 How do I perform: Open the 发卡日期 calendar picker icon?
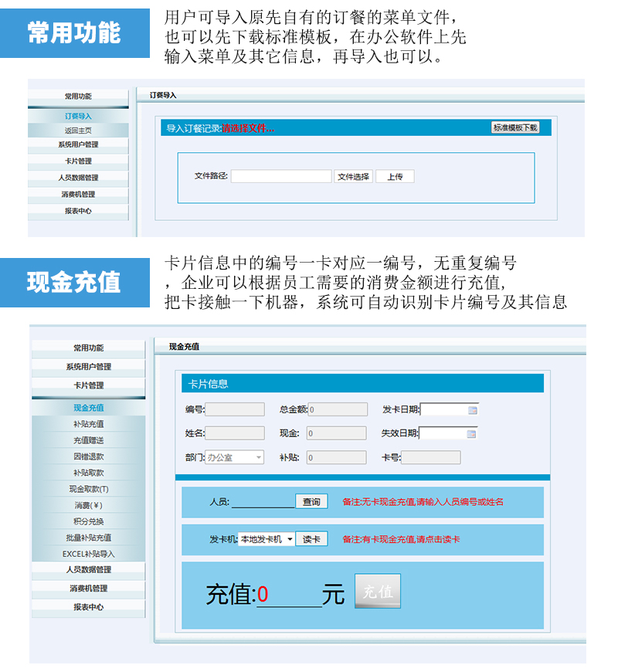472,410
